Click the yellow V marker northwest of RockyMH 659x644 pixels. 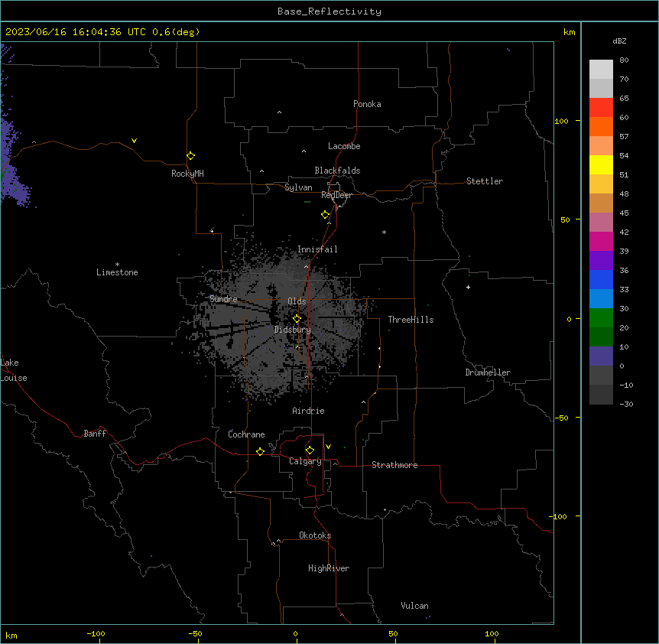(134, 140)
